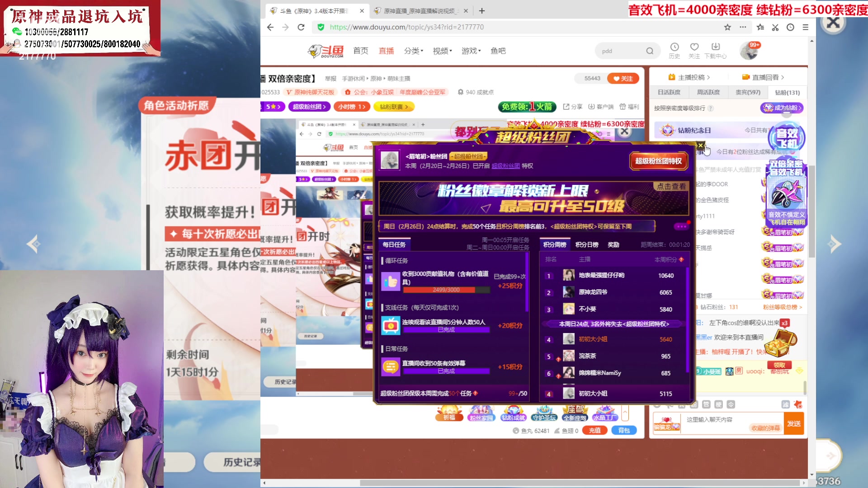Screen dimensions: 868x488
Task: Switch to the 日活跃度 tab
Action: coord(669,92)
